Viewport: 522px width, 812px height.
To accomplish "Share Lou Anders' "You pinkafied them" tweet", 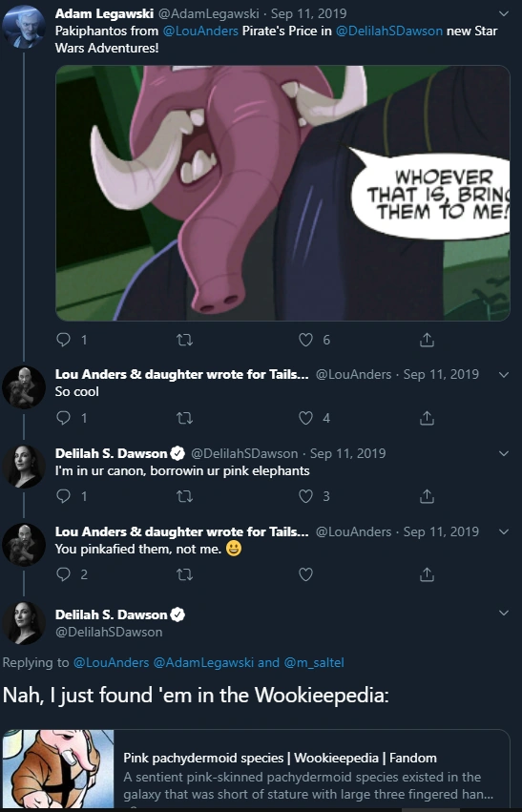I will click(427, 574).
